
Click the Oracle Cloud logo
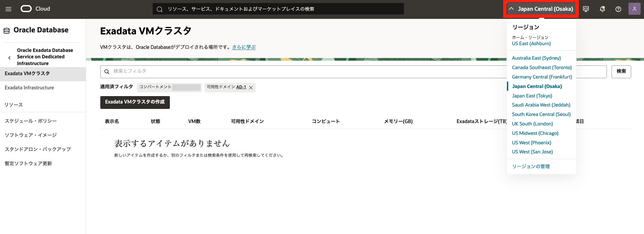pyautogui.click(x=35, y=9)
